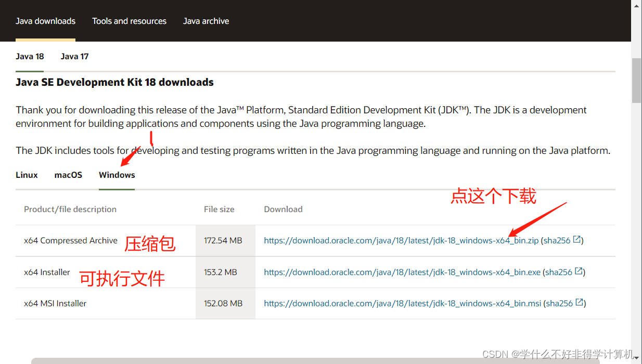
Task: Open sha256 link for the MSI installer
Action: pos(559,303)
